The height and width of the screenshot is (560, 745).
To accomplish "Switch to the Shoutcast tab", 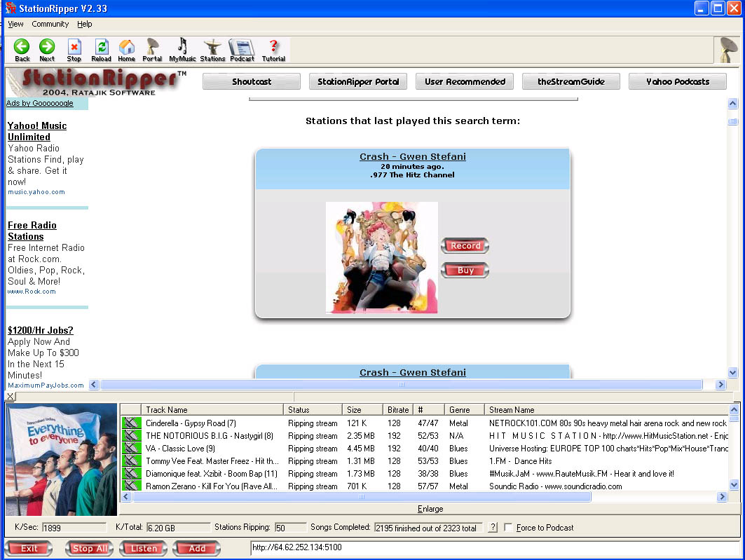I will 252,82.
